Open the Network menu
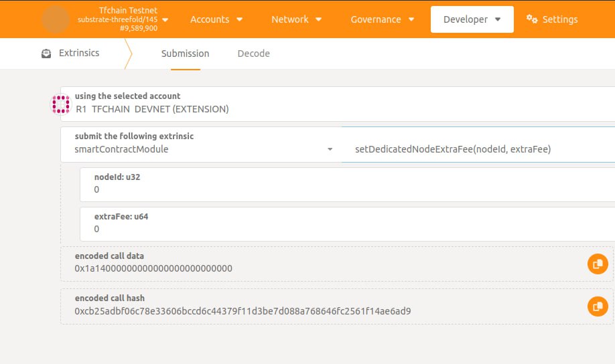The width and height of the screenshot is (615, 364). pyautogui.click(x=297, y=19)
